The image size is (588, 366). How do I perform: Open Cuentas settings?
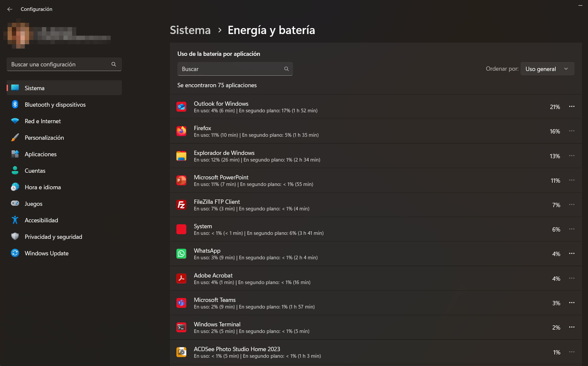64,170
